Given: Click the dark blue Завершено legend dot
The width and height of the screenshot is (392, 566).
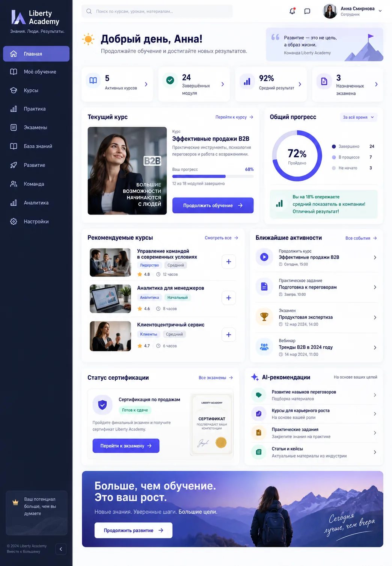Looking at the screenshot, I should 334,146.
